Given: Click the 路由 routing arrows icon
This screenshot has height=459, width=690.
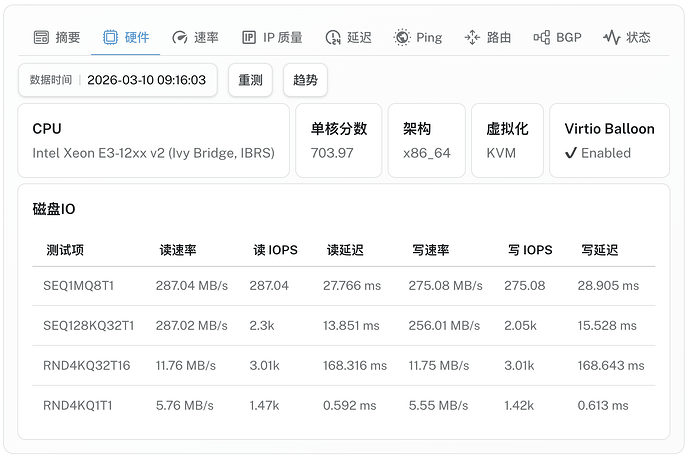Looking at the screenshot, I should point(472,37).
